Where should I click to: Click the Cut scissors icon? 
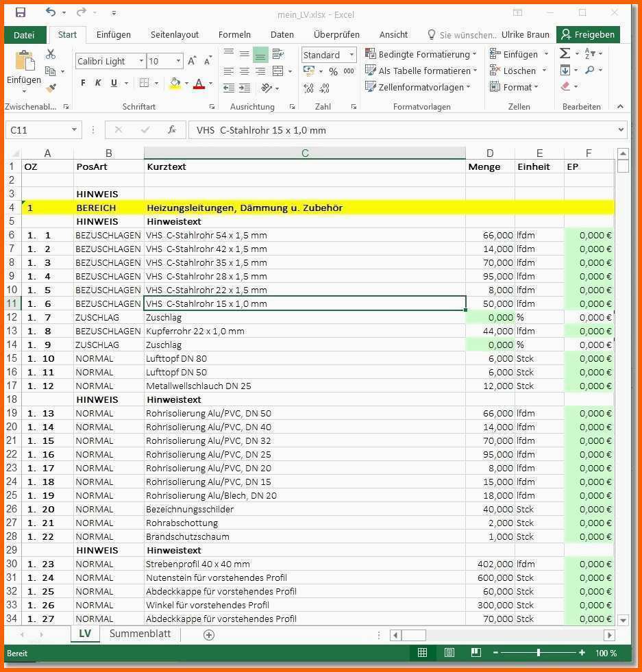[51, 54]
